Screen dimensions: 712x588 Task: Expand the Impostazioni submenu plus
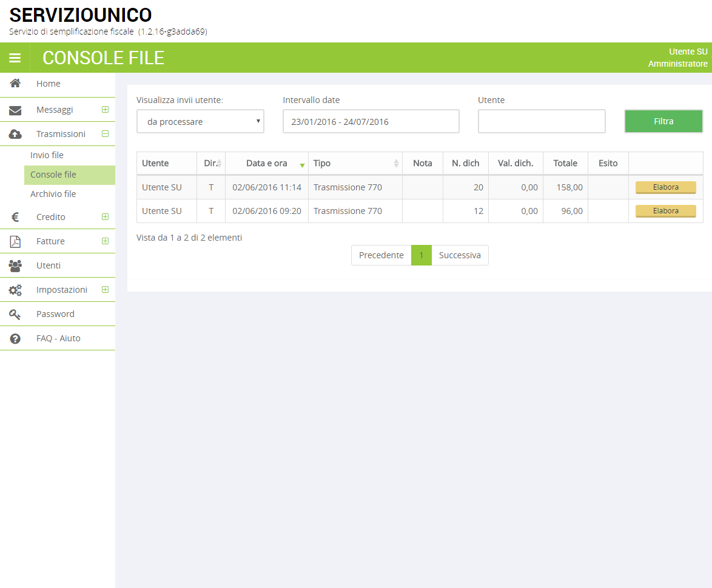click(106, 290)
